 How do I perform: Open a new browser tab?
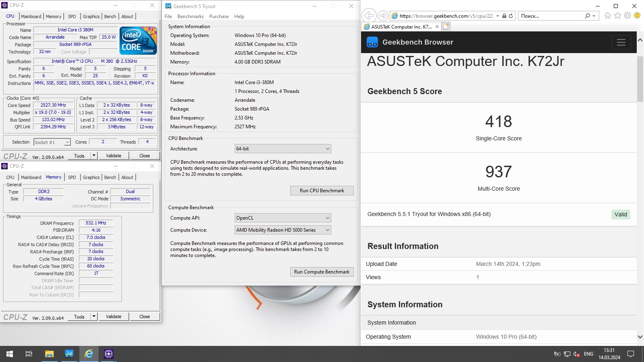(x=446, y=27)
